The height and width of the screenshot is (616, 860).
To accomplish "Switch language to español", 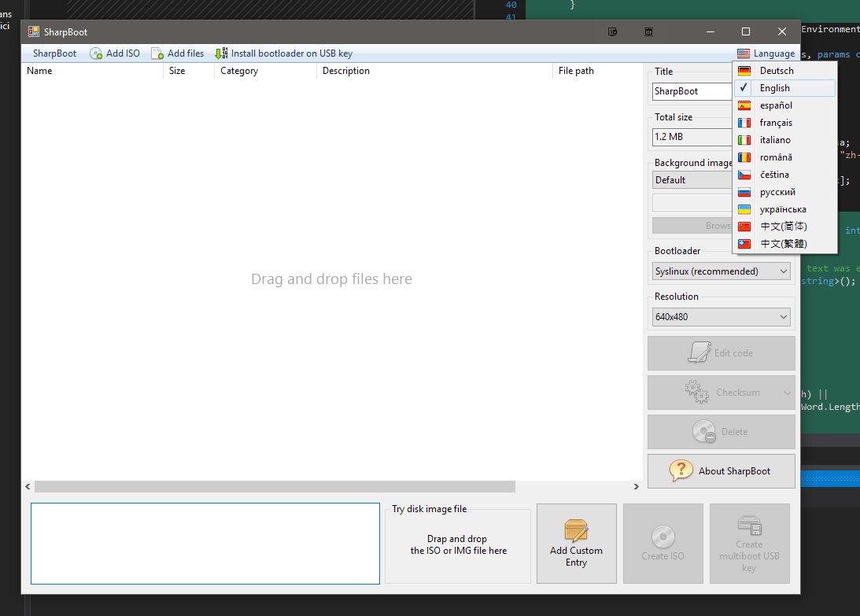I will click(776, 105).
